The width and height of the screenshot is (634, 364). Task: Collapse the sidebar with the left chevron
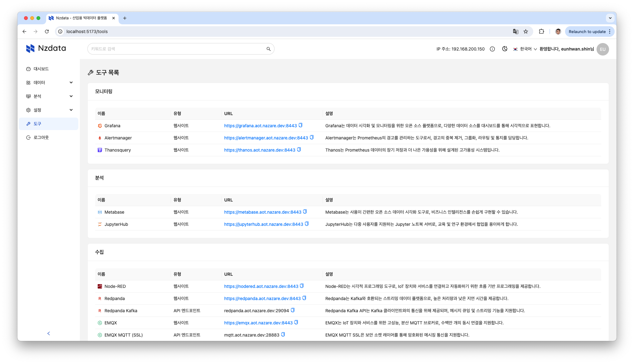pos(49,333)
